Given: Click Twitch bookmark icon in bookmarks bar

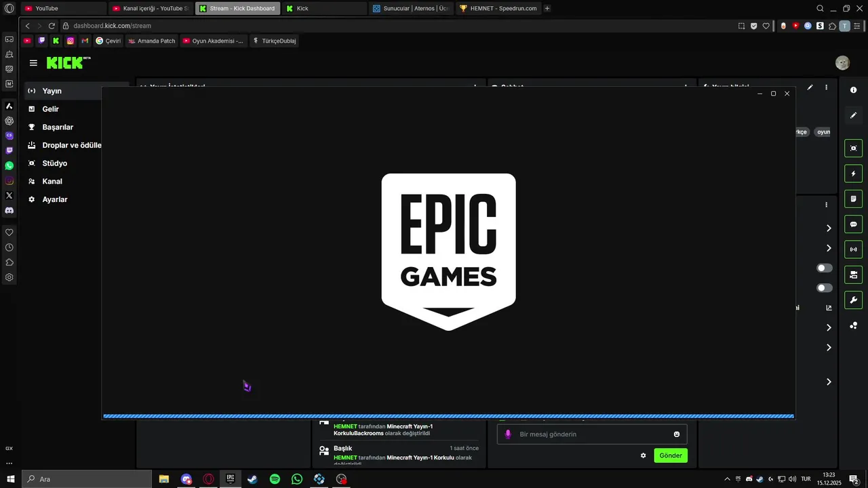Looking at the screenshot, I should click(x=41, y=41).
